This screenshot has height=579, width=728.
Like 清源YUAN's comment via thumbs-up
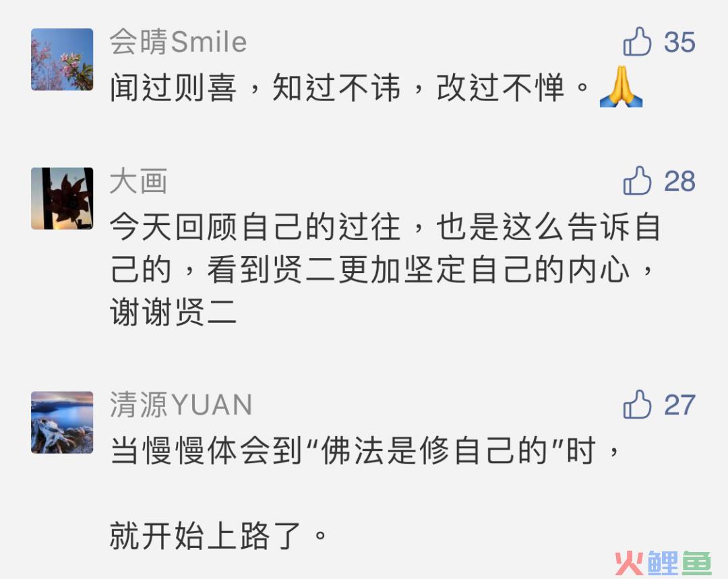pyautogui.click(x=637, y=404)
